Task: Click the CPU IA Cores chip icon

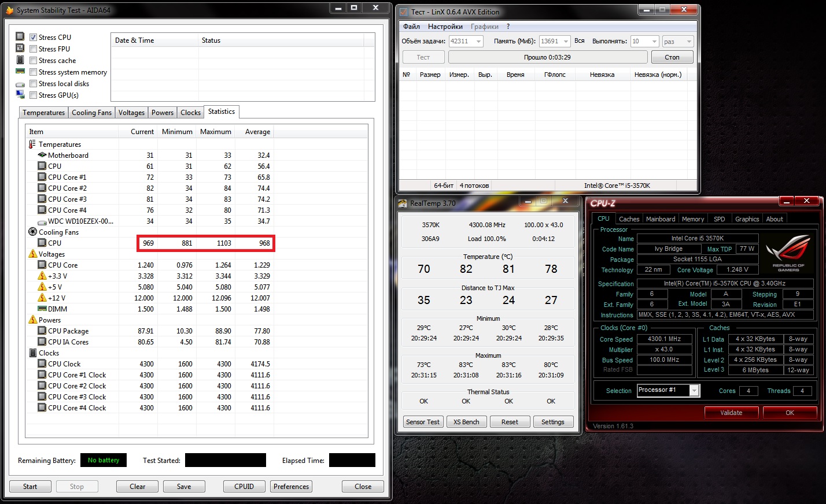Action: pos(42,342)
